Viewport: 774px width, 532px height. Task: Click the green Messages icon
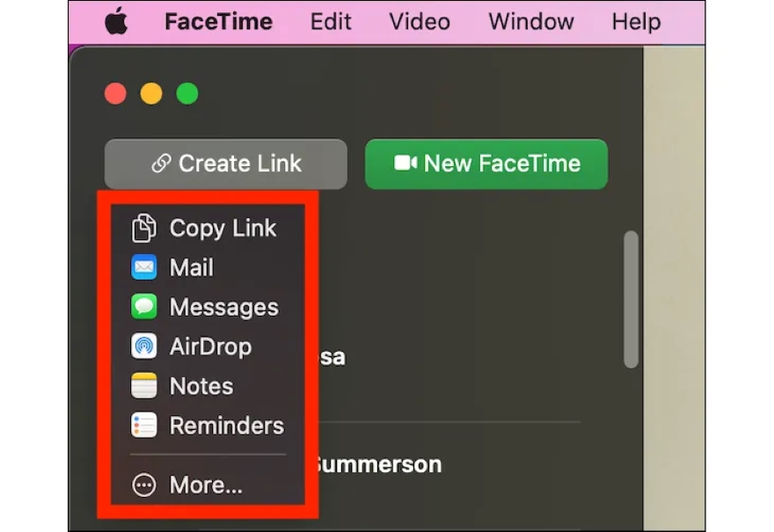pyautogui.click(x=146, y=307)
